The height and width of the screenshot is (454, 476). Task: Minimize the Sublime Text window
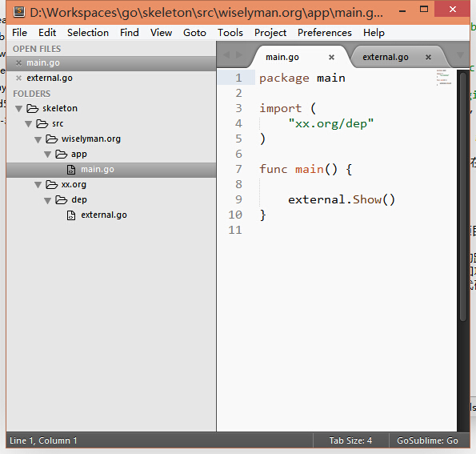402,11
